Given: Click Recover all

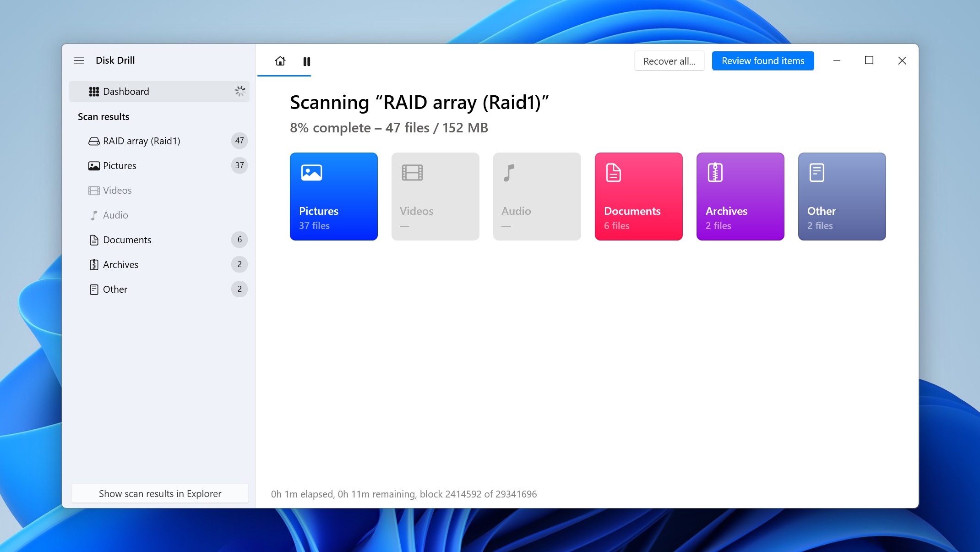Looking at the screenshot, I should [x=669, y=60].
